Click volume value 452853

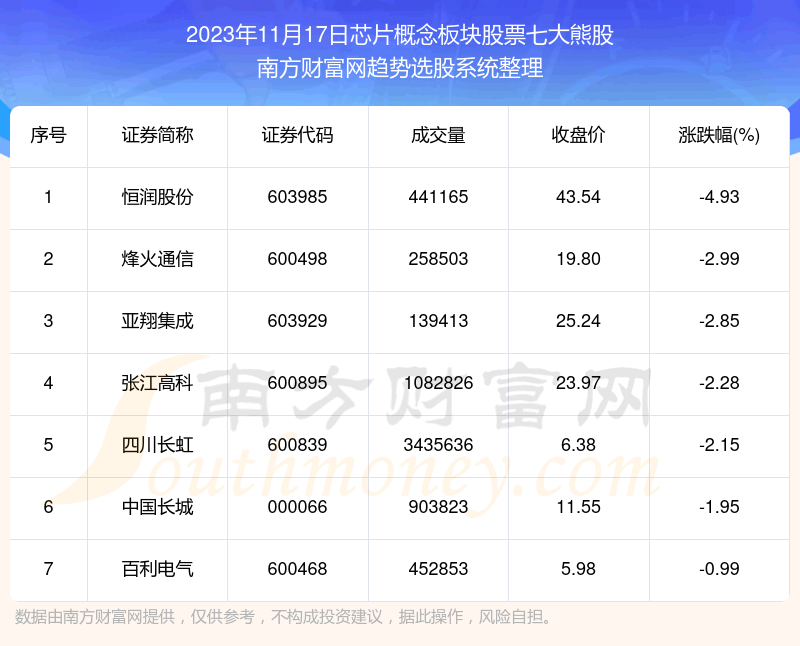click(x=438, y=569)
